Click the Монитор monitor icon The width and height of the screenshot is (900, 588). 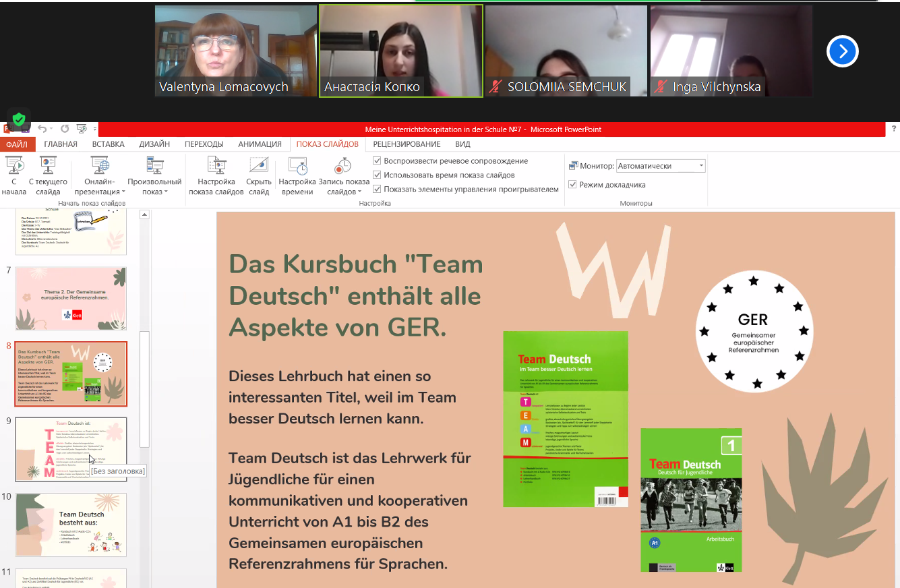(574, 166)
